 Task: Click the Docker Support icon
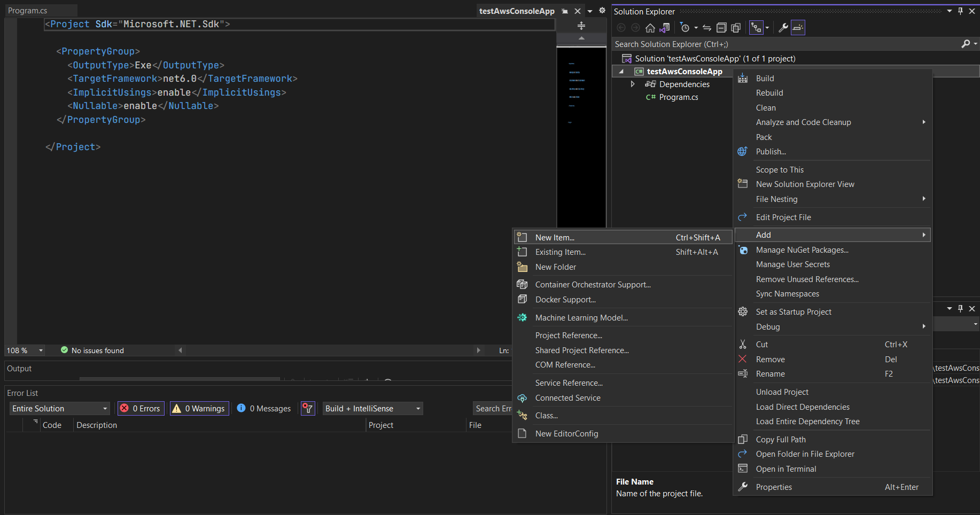click(x=523, y=300)
